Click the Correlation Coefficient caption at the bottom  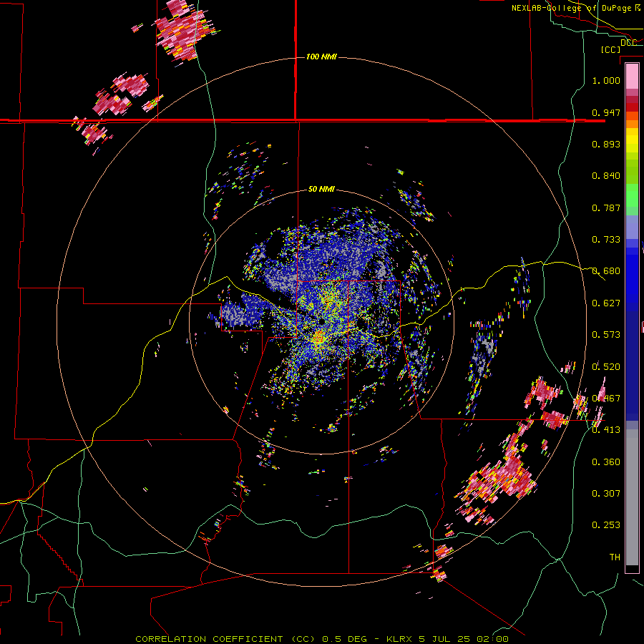(x=322, y=639)
